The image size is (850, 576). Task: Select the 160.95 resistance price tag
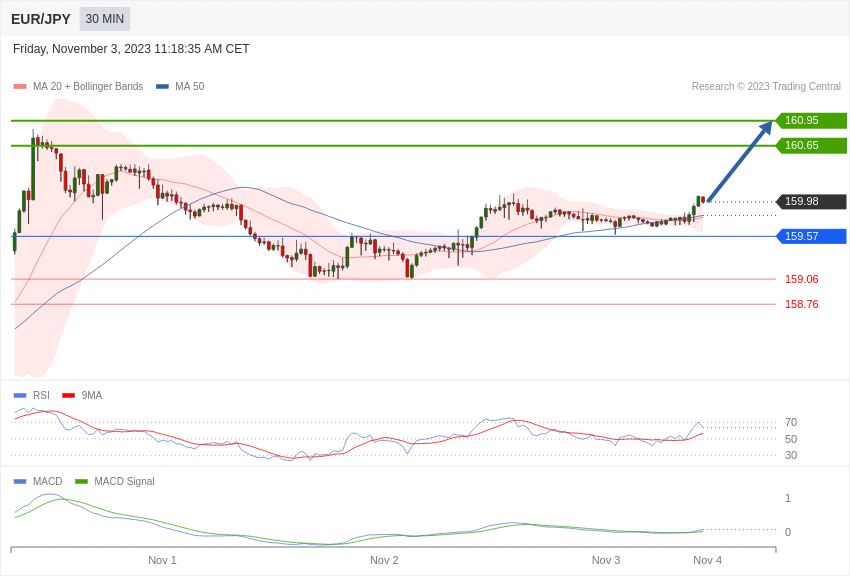click(812, 120)
